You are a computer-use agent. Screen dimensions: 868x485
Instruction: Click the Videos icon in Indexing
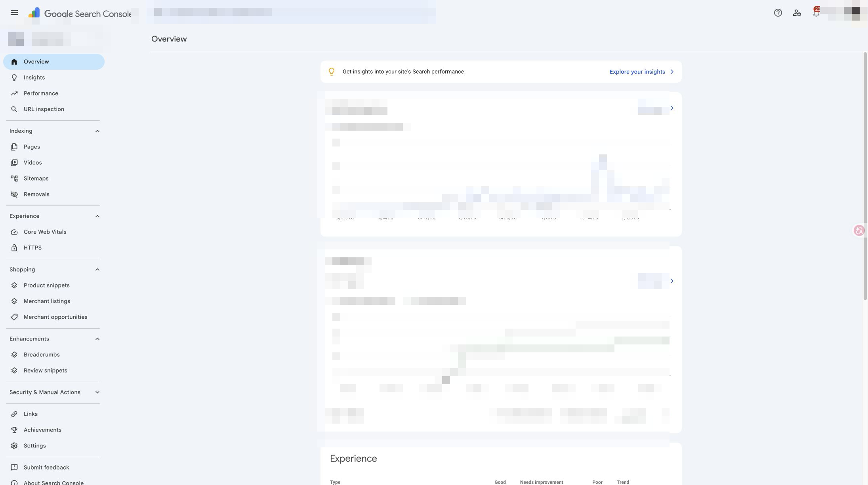point(14,163)
